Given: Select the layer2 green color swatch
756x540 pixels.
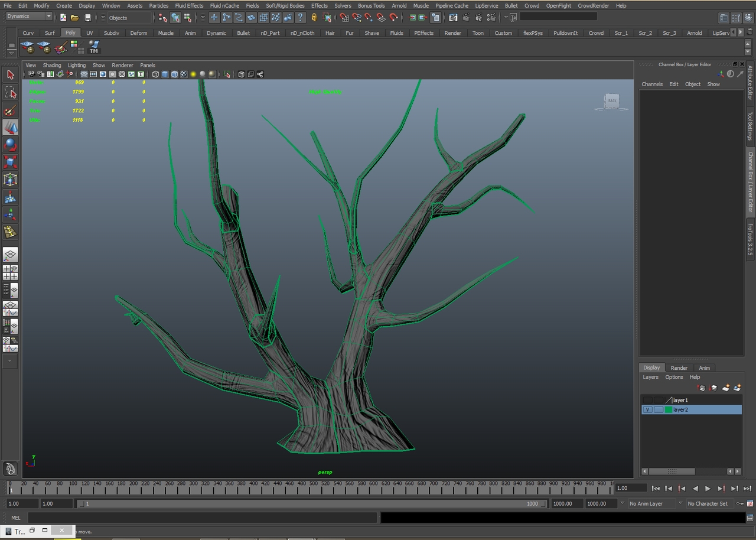Looking at the screenshot, I should 668,409.
